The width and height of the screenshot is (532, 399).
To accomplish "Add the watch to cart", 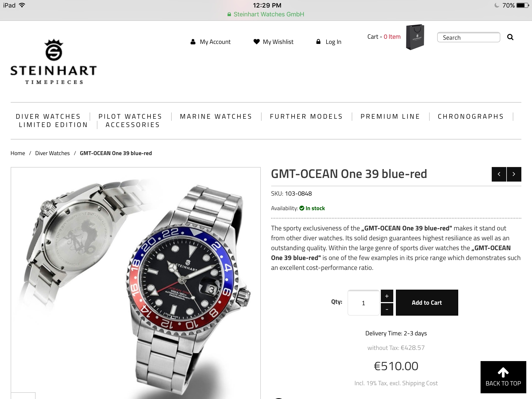I will click(427, 303).
